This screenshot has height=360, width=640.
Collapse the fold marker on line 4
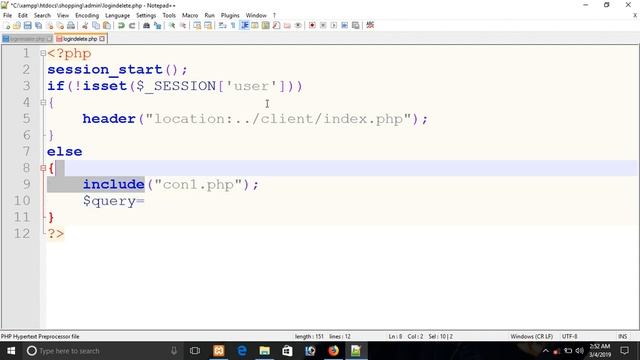point(43,102)
